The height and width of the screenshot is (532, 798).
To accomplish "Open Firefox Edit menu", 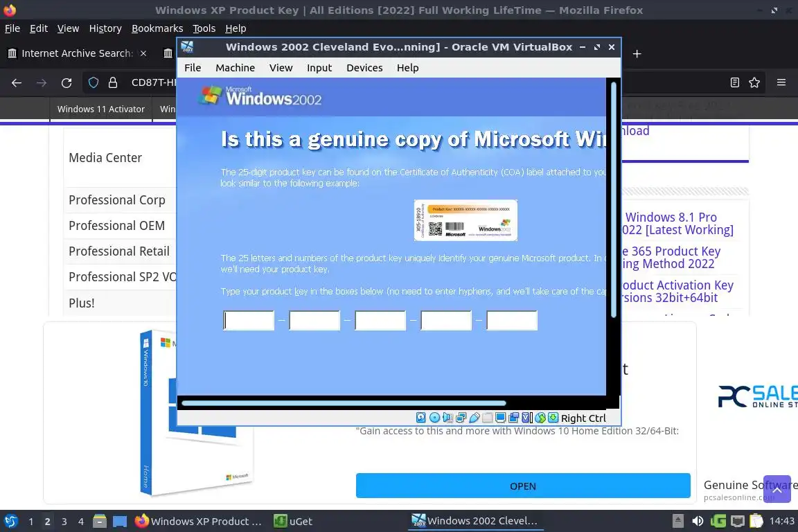I will click(39, 28).
